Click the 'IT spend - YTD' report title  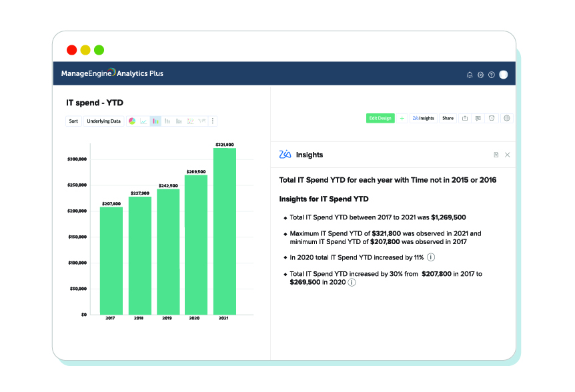(x=95, y=103)
